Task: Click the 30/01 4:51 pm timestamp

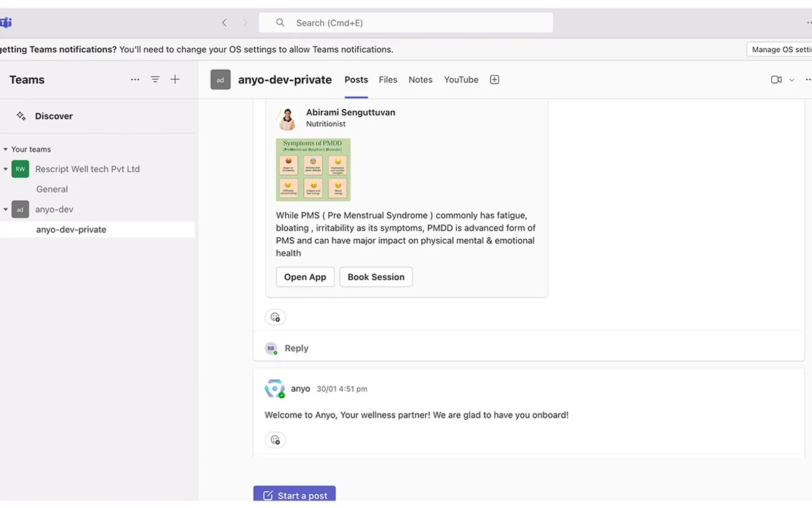Action: tap(342, 389)
